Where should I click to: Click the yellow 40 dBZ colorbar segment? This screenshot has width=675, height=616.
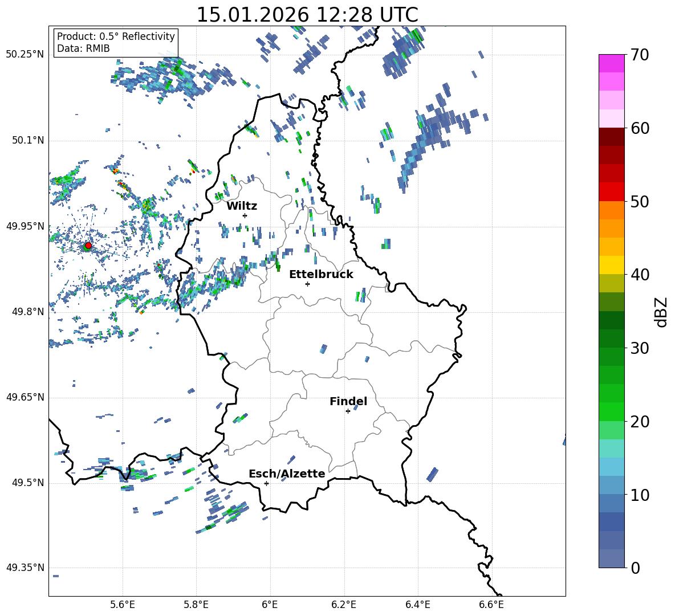point(611,265)
